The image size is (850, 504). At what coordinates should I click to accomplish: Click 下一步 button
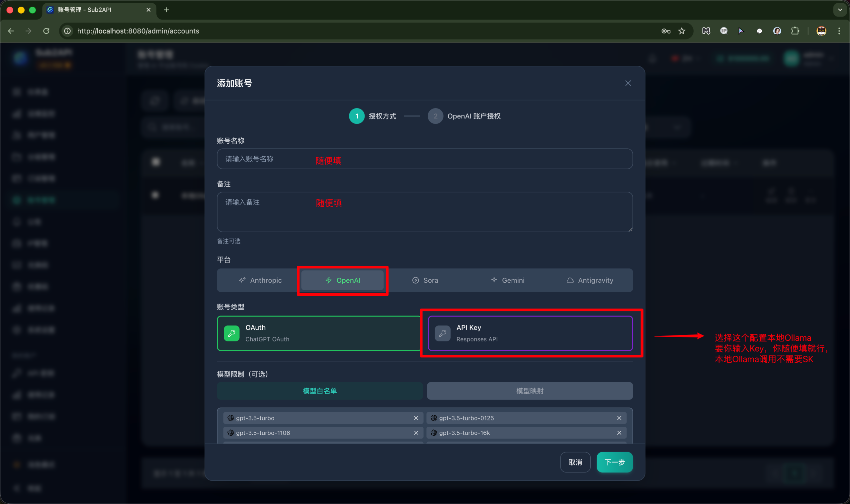pos(614,462)
